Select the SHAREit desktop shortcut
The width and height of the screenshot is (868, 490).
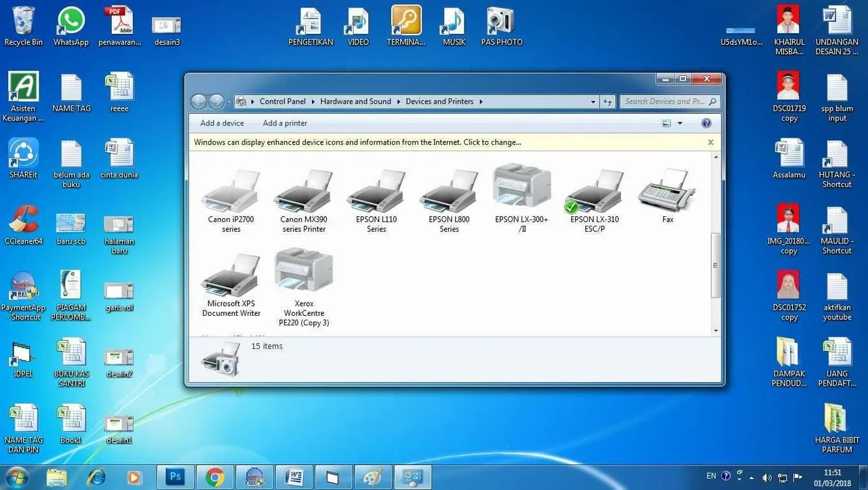point(24,159)
